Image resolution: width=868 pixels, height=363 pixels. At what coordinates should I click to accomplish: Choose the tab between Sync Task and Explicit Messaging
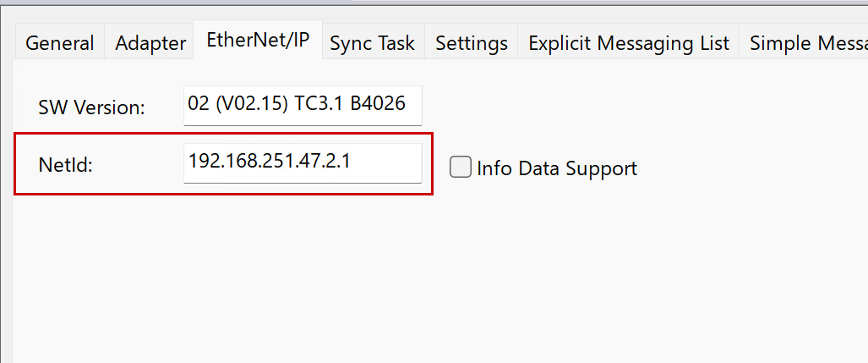point(472,43)
